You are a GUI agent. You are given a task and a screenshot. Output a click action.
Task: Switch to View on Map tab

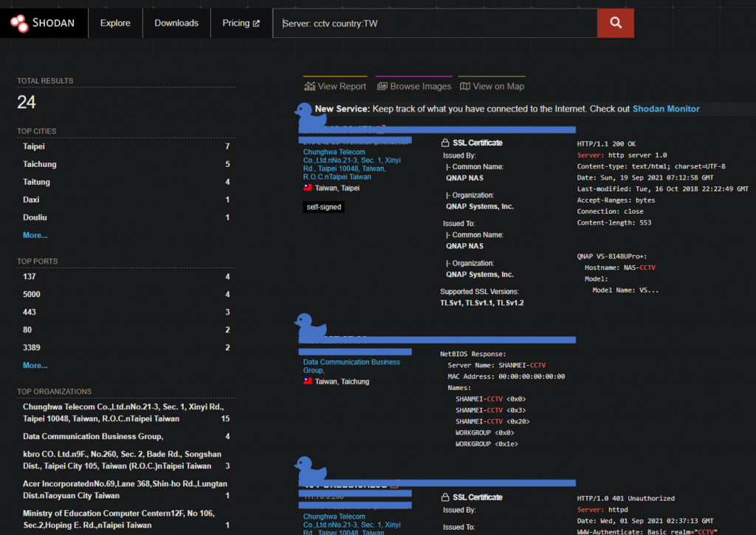(492, 86)
